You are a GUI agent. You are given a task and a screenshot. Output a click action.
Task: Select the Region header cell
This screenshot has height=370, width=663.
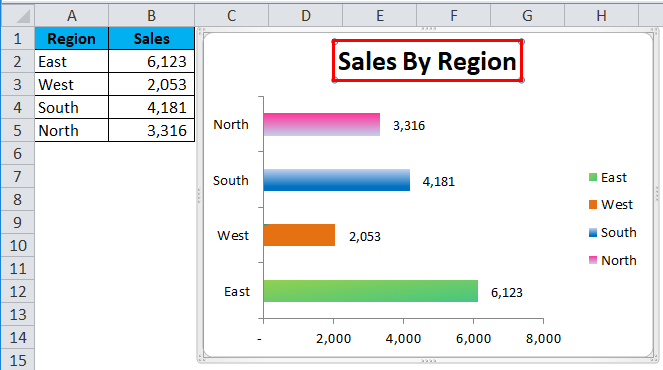coord(71,38)
